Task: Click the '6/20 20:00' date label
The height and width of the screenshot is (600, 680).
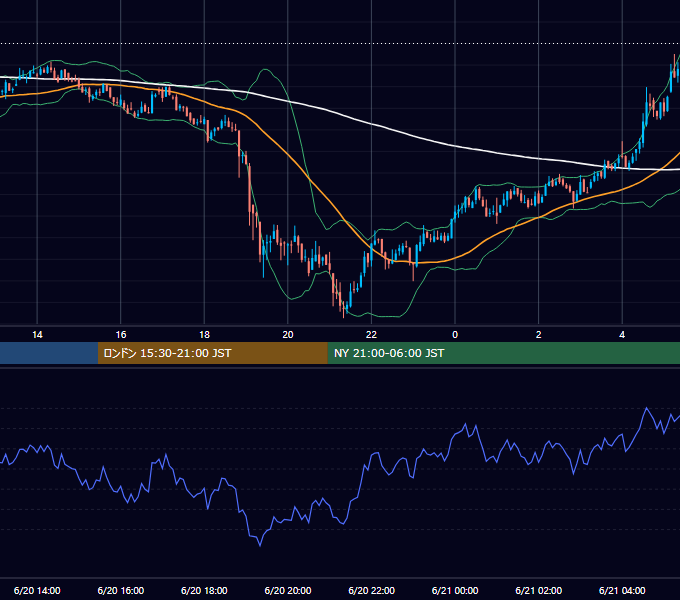Action: coord(288,590)
